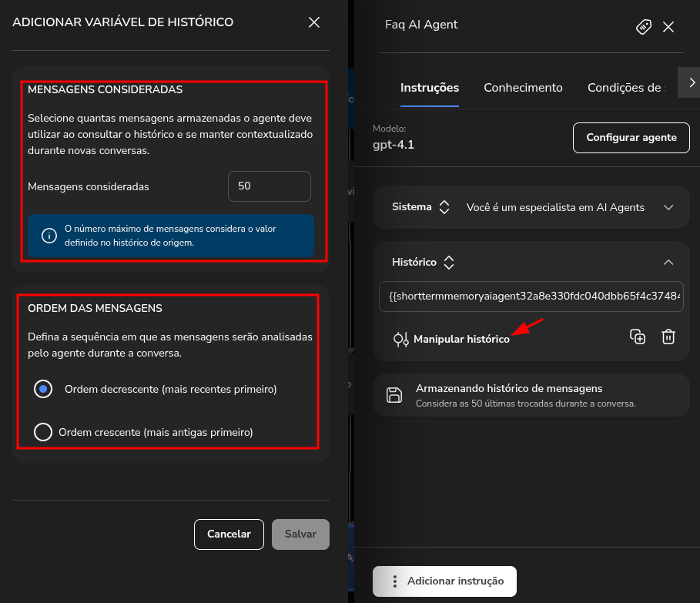Select Ordem decrescente radio option

click(x=43, y=389)
